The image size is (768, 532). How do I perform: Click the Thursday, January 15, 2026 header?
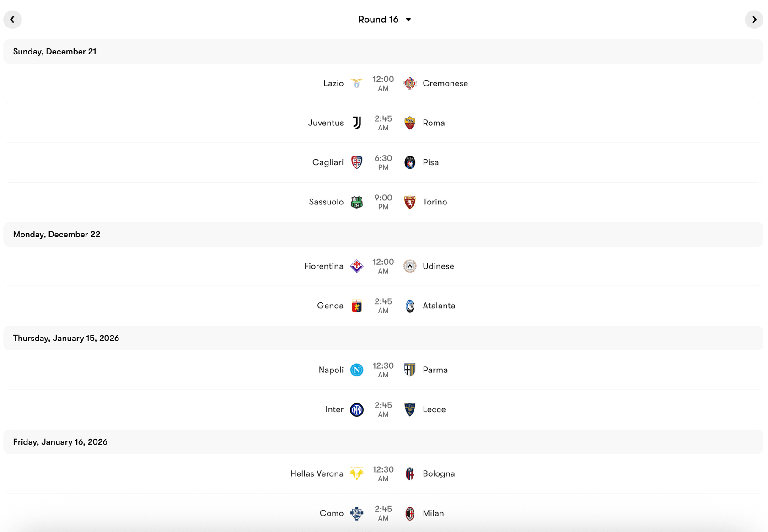[x=66, y=338]
